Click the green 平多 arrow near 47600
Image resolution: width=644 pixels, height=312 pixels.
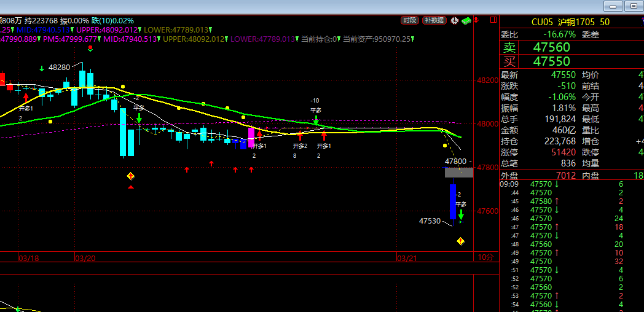click(x=461, y=214)
